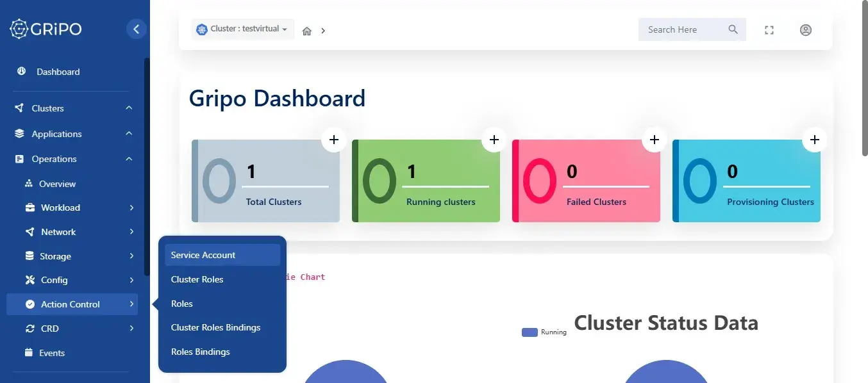The width and height of the screenshot is (868, 383).
Task: Expand the Network submenu arrow
Action: click(131, 232)
